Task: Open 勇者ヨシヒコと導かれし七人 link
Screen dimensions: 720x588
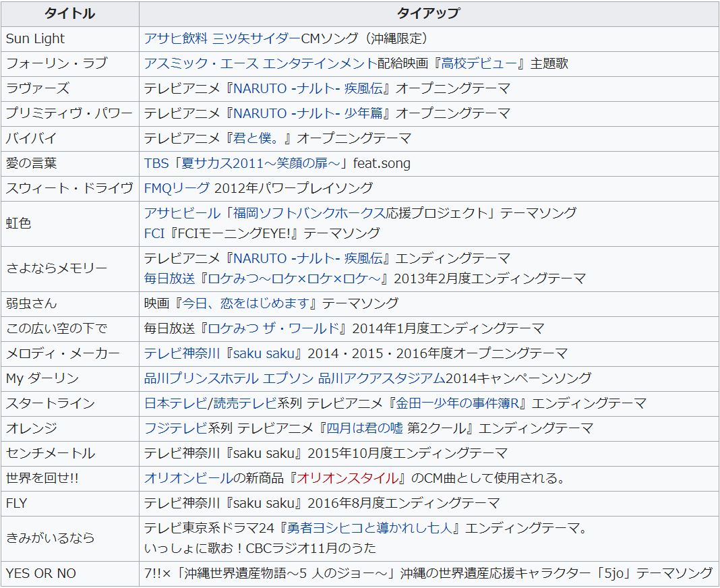Action: point(369,528)
